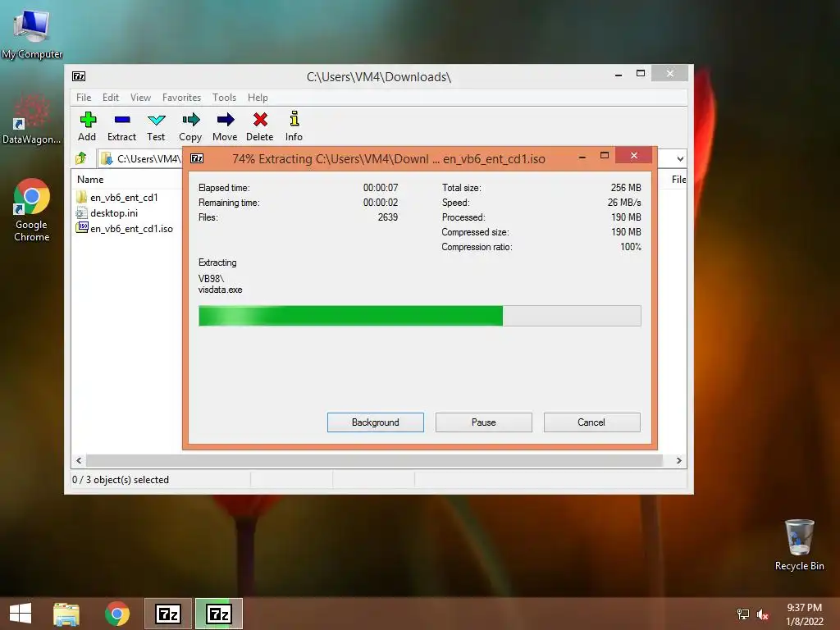This screenshot has width=840, height=630.
Task: Expand the address bar dropdown arrow
Action: [x=680, y=158]
